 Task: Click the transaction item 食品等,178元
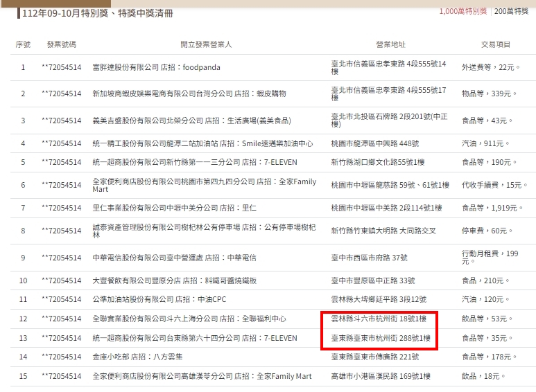(489, 357)
